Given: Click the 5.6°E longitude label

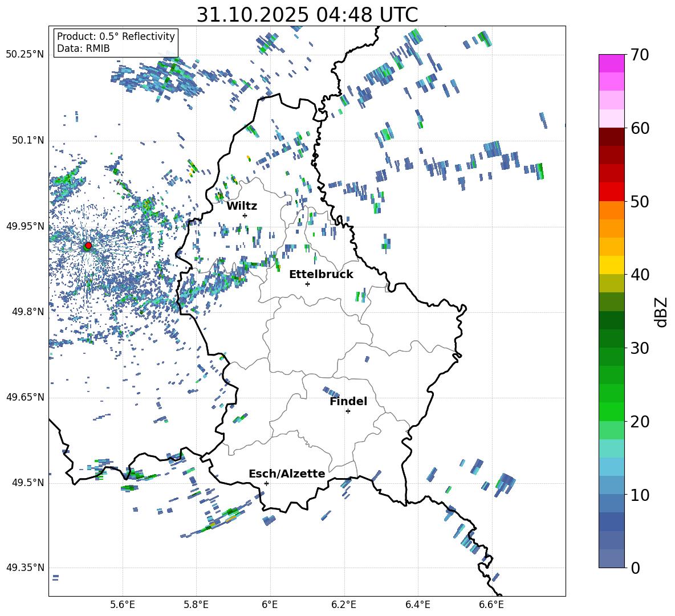Looking at the screenshot, I should click(123, 605).
